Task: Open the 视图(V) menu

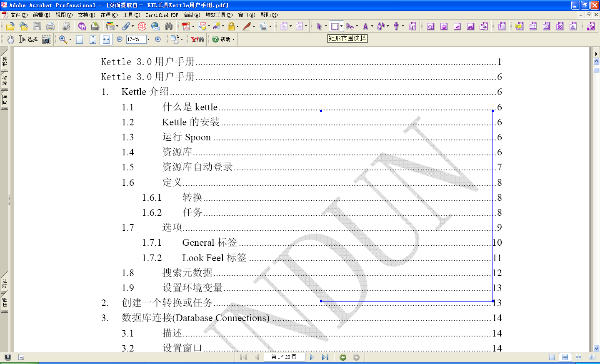Action: tap(64, 15)
